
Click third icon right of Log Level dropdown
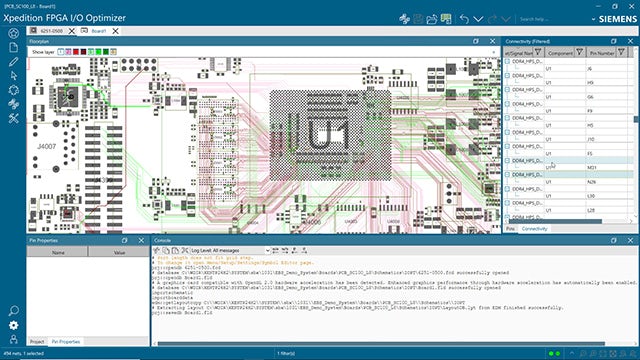point(295,250)
